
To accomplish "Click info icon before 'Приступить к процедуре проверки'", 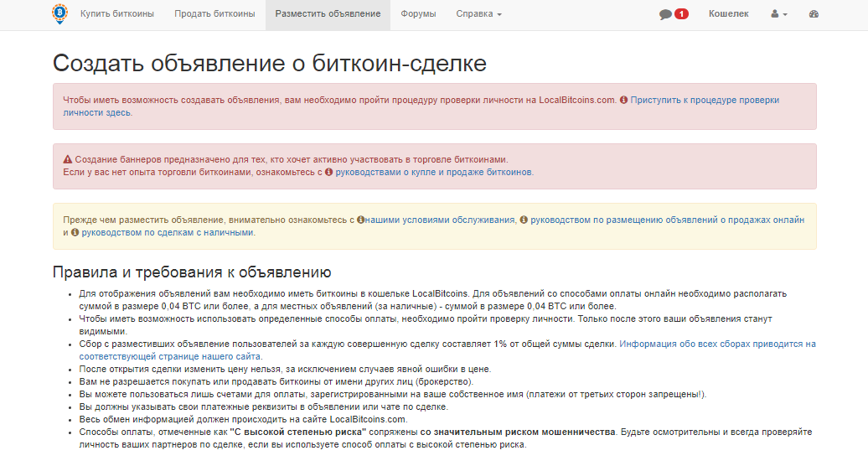I will pos(623,100).
